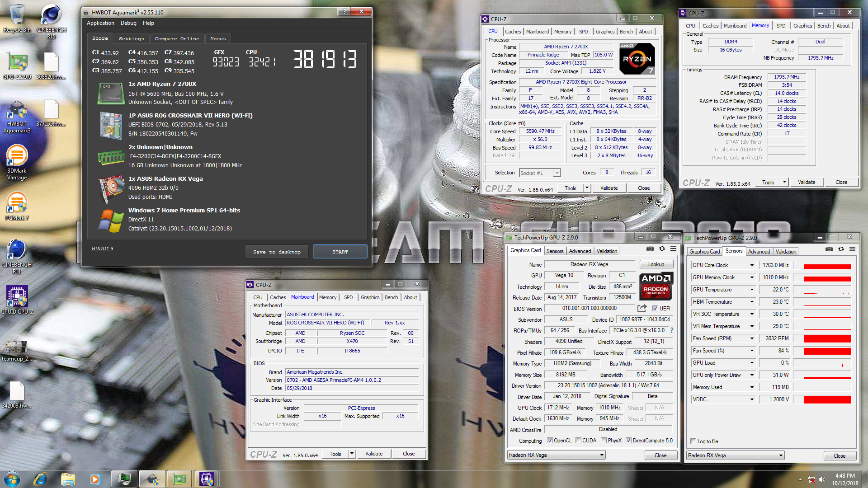
Task: Click Validate in the CPU-Z Memory window
Action: tap(806, 182)
